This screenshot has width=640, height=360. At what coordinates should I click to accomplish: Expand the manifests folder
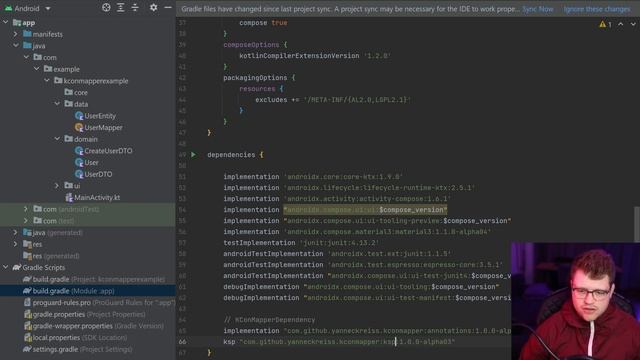pos(16,34)
